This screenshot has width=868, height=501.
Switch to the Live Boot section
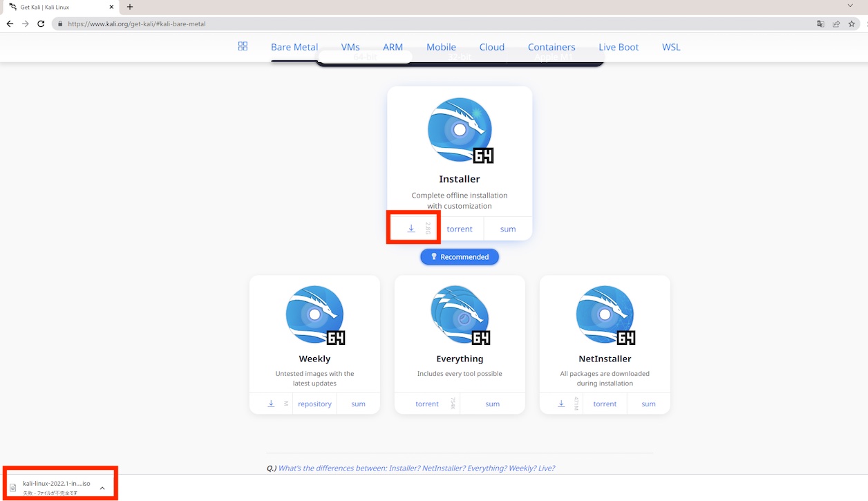pos(619,47)
